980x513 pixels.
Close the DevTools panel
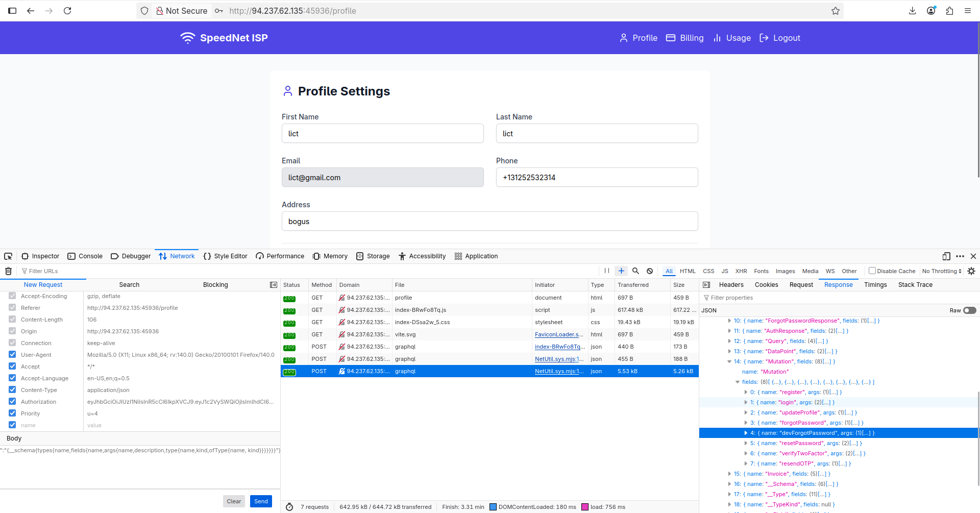click(x=973, y=256)
